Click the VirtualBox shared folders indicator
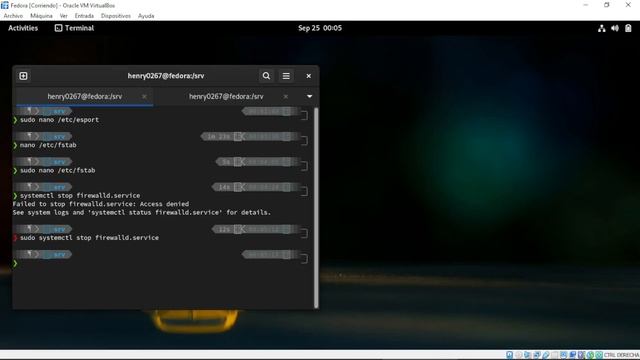640x360 pixels. [x=555, y=355]
